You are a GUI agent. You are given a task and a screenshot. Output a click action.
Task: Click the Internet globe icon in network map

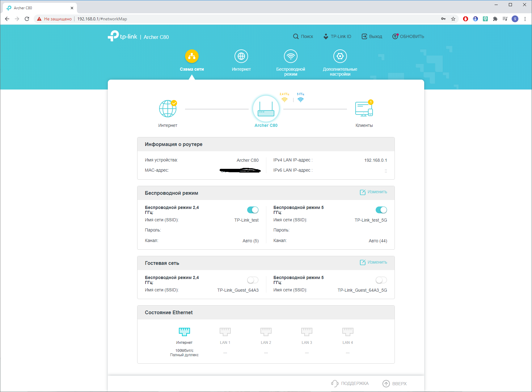pyautogui.click(x=168, y=109)
